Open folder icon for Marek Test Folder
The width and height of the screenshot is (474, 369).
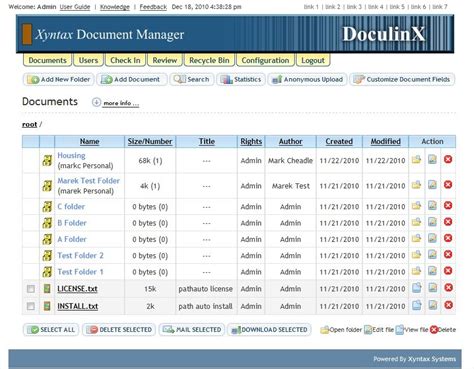tap(416, 185)
